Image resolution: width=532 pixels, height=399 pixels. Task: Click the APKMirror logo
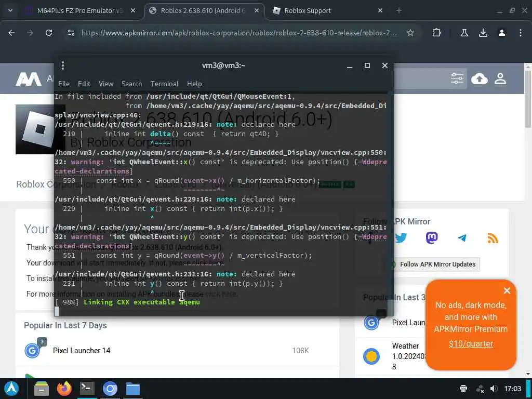(29, 79)
